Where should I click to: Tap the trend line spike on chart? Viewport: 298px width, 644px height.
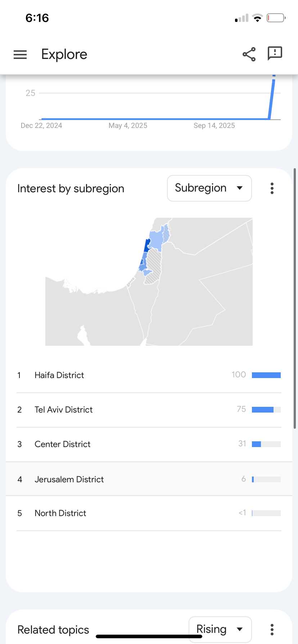272,97
